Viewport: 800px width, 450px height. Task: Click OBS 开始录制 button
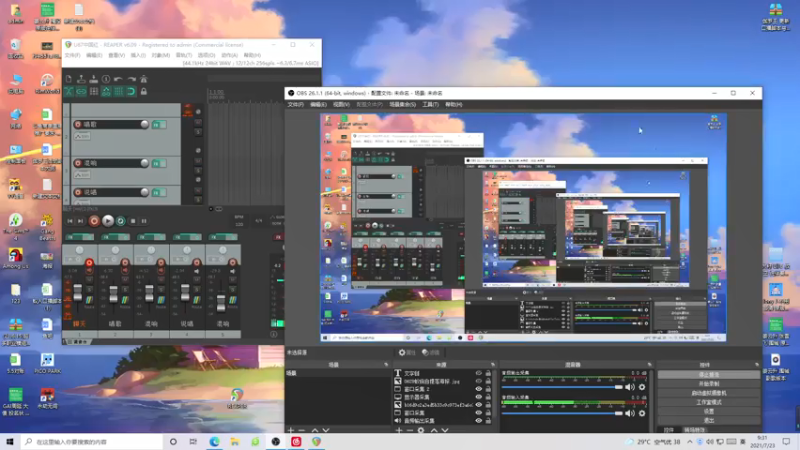tap(708, 384)
